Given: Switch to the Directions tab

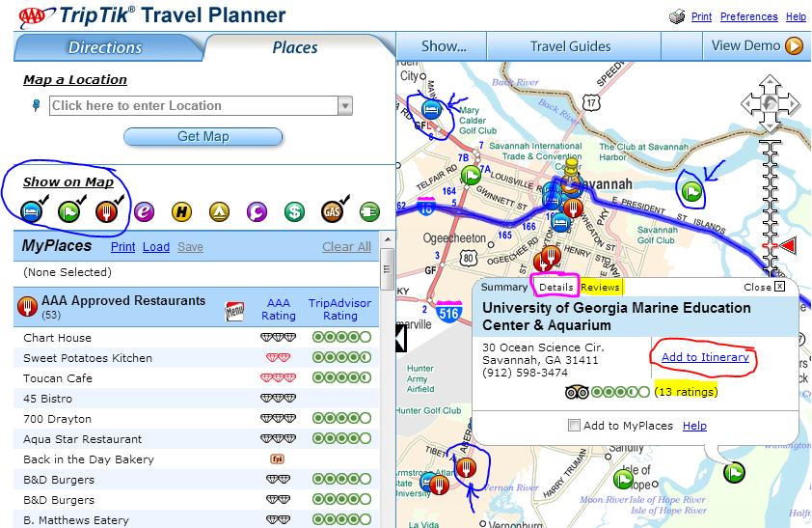Looking at the screenshot, I should click(105, 47).
